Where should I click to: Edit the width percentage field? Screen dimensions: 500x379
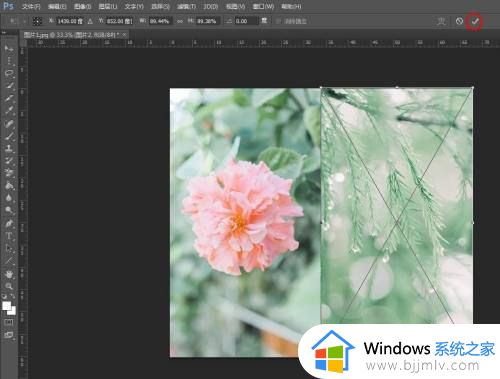coord(160,21)
